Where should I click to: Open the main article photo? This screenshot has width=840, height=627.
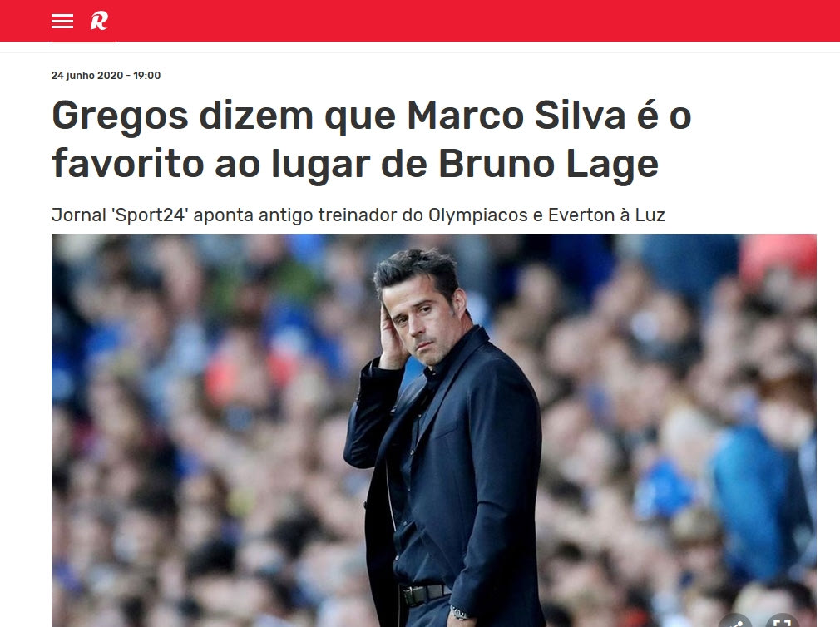point(434,430)
